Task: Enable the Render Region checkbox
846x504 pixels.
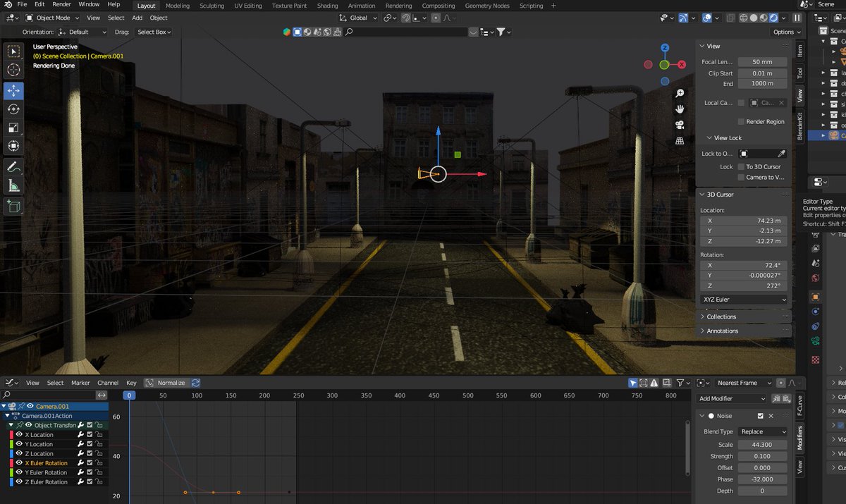Action: click(741, 121)
